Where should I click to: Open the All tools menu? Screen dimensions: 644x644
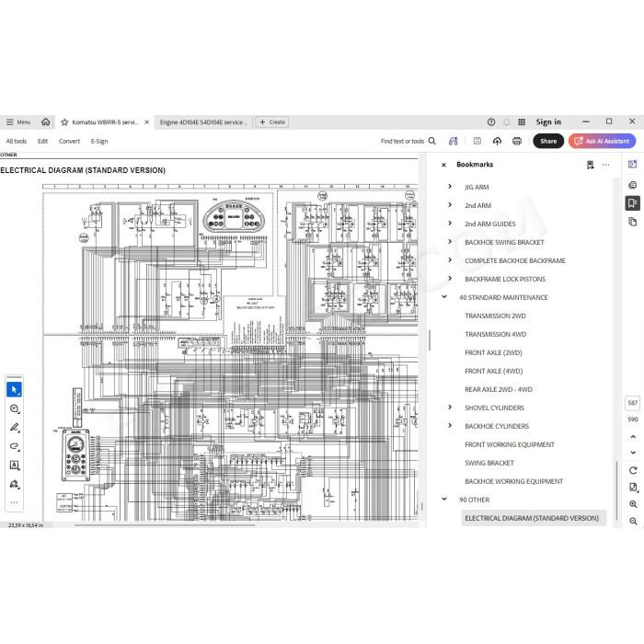17,141
